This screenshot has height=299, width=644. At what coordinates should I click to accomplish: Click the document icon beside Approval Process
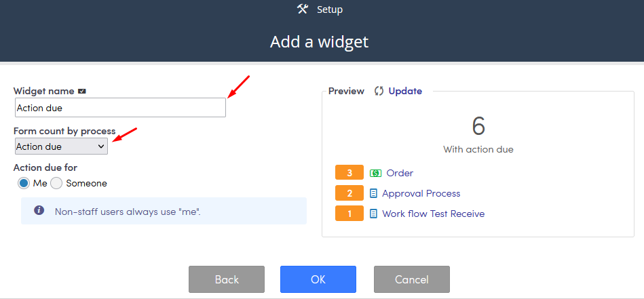[373, 194]
